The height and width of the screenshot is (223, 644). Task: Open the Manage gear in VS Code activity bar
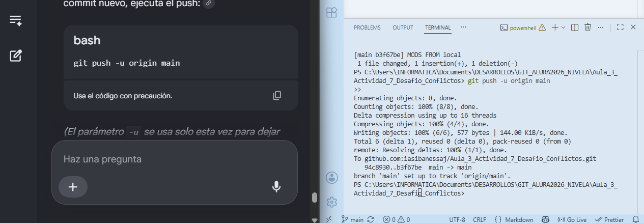point(332,202)
